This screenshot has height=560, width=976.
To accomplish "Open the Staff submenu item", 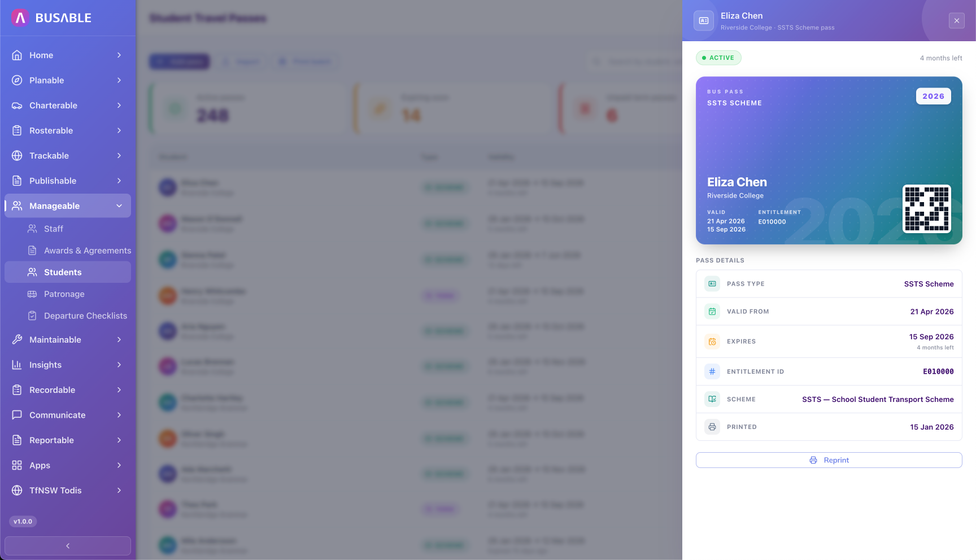I will tap(68, 229).
